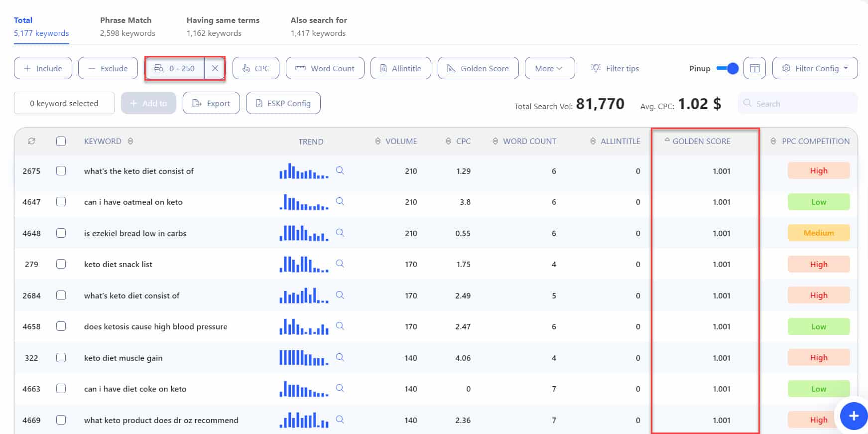Viewport: 868px width, 434px height.
Task: Click magnifier icon for keto diet snack list
Action: click(340, 264)
